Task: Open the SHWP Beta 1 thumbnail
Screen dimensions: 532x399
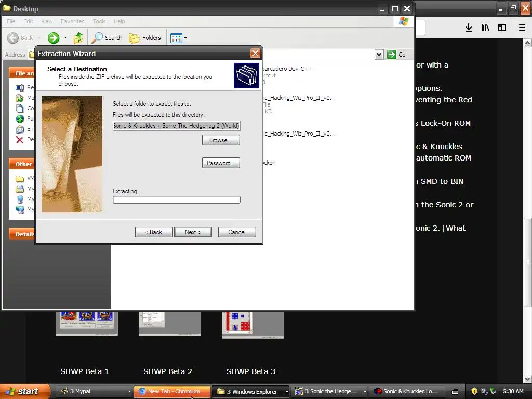Action: click(x=87, y=324)
